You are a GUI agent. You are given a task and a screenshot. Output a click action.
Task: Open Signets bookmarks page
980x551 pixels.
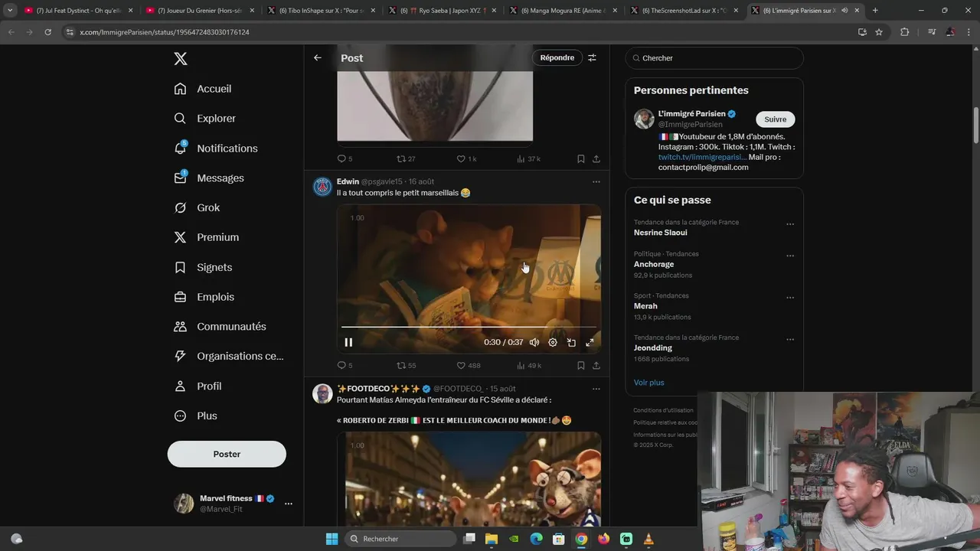pyautogui.click(x=203, y=267)
